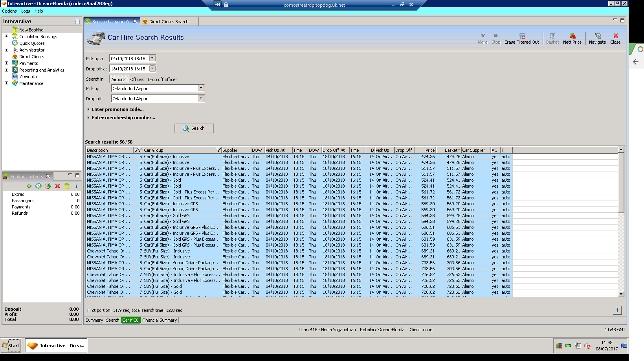Click the remote desktop pin icon
Image resolution: width=644 pixels, height=361 pixels.
pyautogui.click(x=218, y=5)
